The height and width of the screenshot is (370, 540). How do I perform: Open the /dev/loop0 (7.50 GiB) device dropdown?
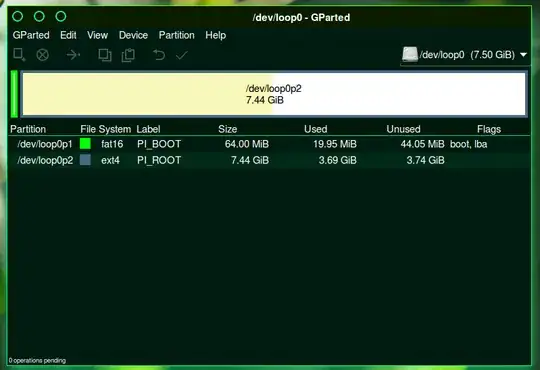coord(465,55)
